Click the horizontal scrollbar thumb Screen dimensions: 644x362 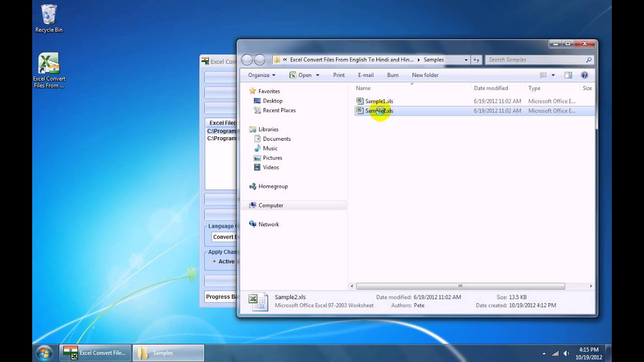point(460,286)
